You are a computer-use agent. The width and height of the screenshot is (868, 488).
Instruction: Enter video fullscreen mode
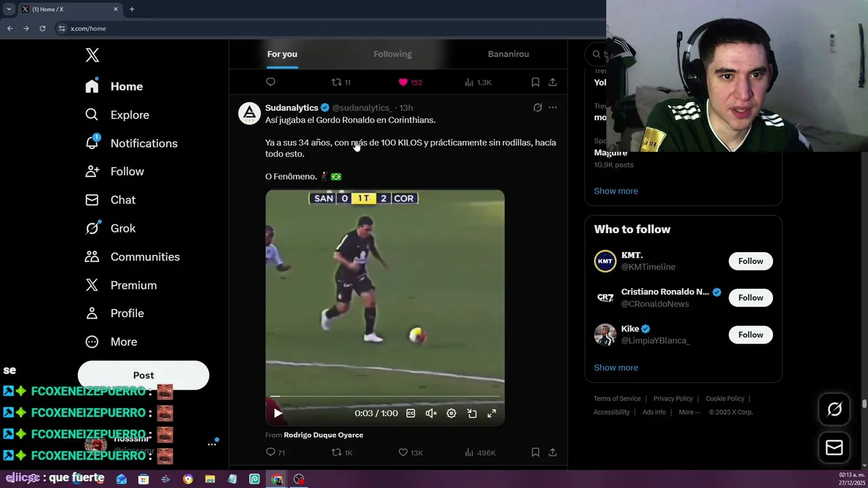point(492,413)
